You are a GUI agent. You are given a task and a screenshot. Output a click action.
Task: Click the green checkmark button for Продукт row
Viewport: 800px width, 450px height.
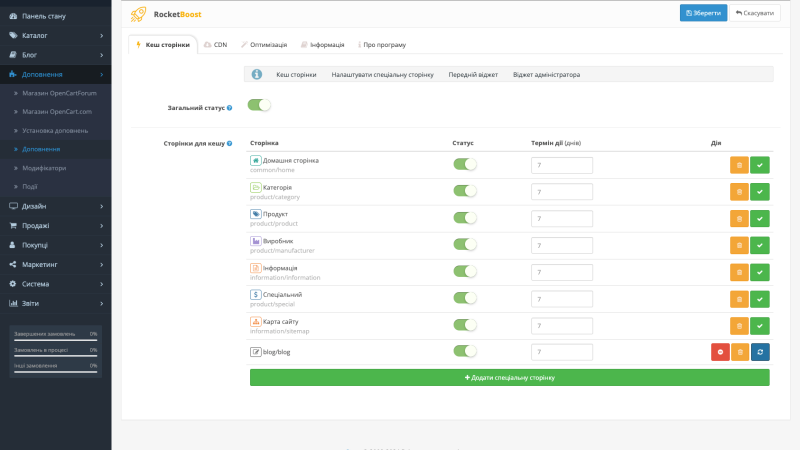coord(760,219)
